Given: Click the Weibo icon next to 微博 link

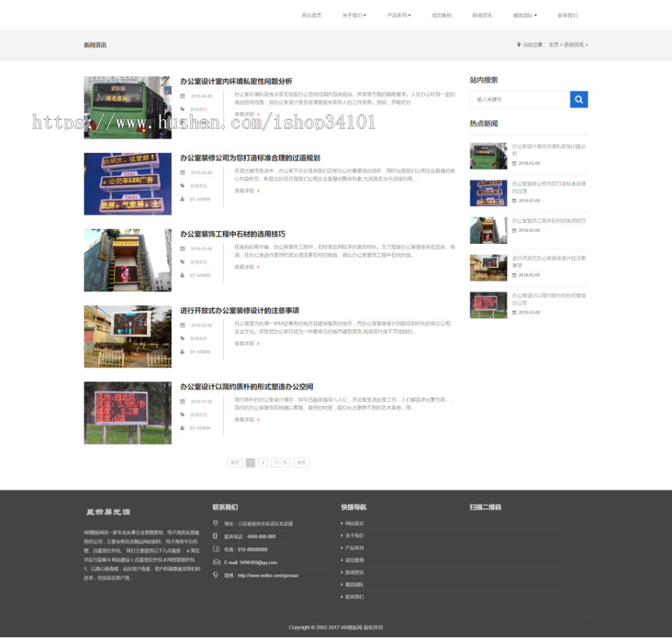Looking at the screenshot, I should 215,575.
